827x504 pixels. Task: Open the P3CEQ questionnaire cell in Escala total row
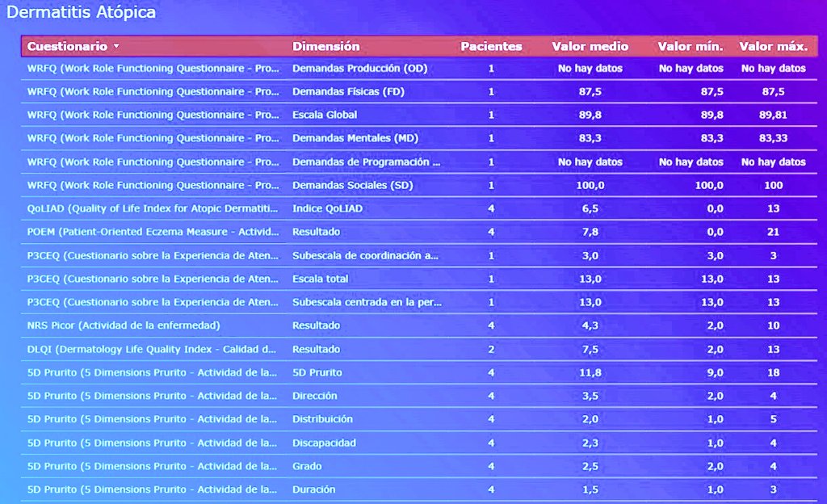(153, 279)
